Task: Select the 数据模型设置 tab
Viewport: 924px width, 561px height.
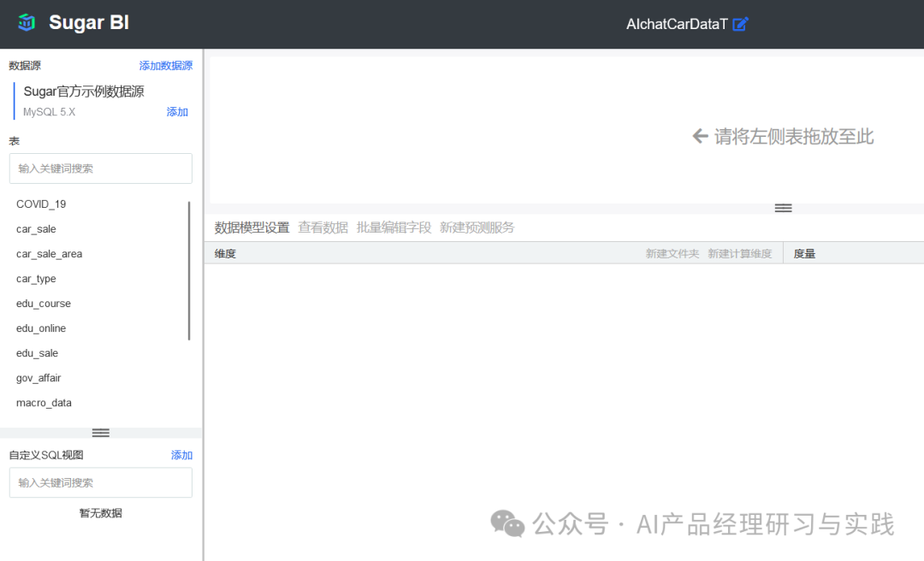Action: [x=252, y=227]
